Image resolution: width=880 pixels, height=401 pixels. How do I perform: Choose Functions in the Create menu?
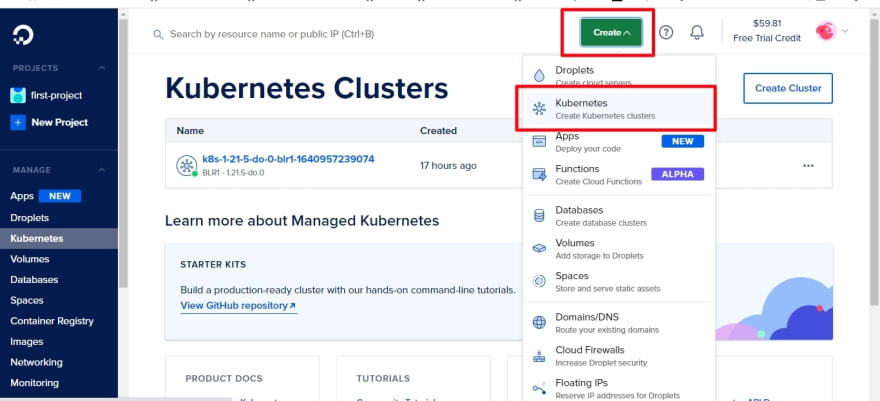click(x=618, y=174)
